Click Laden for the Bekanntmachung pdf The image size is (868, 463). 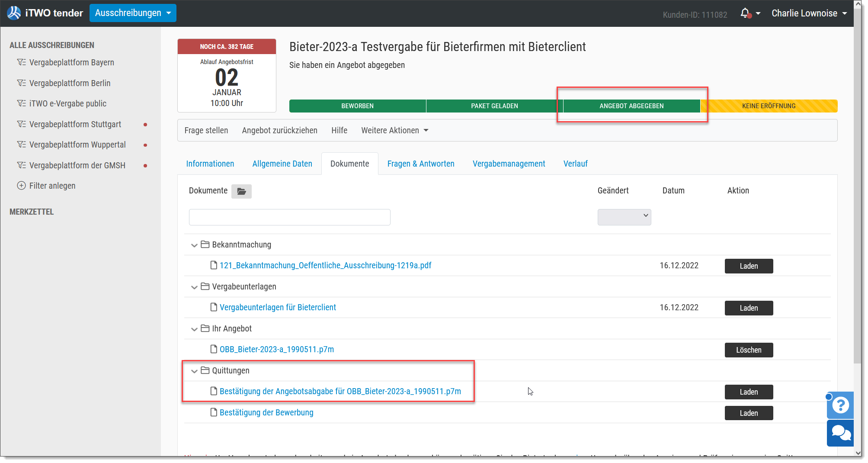click(x=749, y=266)
